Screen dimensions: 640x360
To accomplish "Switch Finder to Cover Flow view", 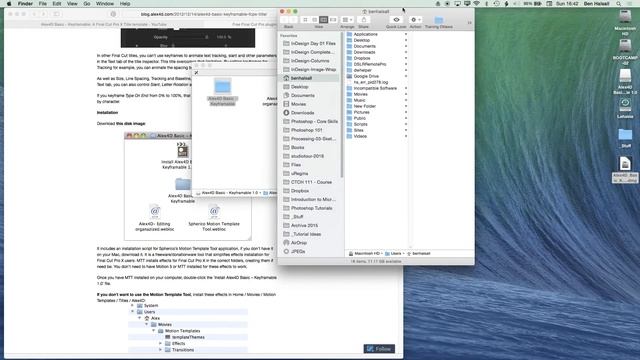I will (333, 20).
